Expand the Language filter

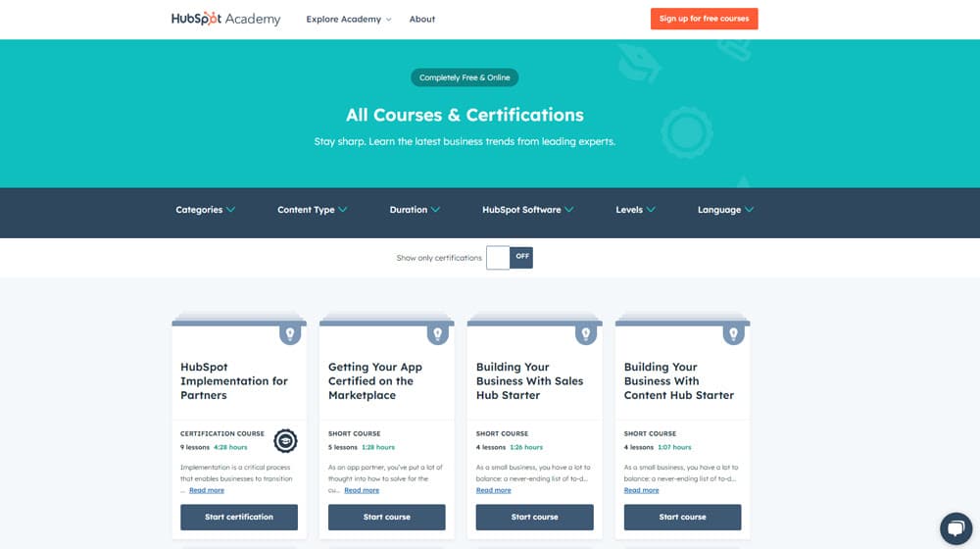725,210
